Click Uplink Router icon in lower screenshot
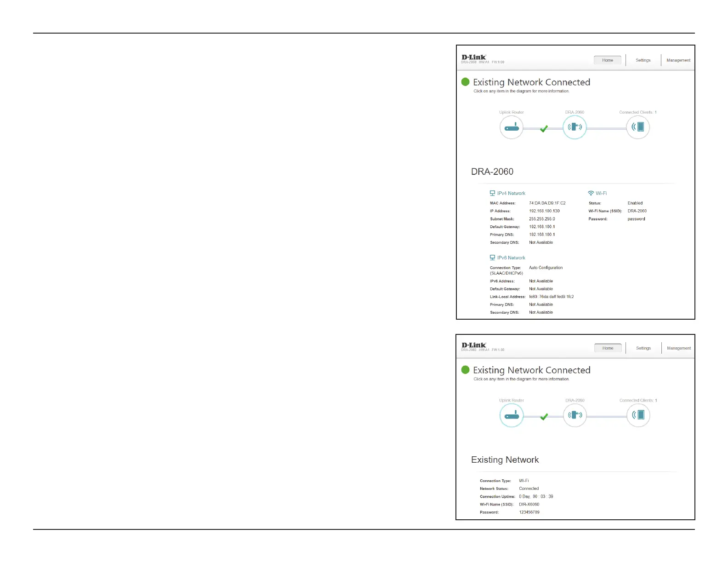728x563 pixels. click(512, 415)
